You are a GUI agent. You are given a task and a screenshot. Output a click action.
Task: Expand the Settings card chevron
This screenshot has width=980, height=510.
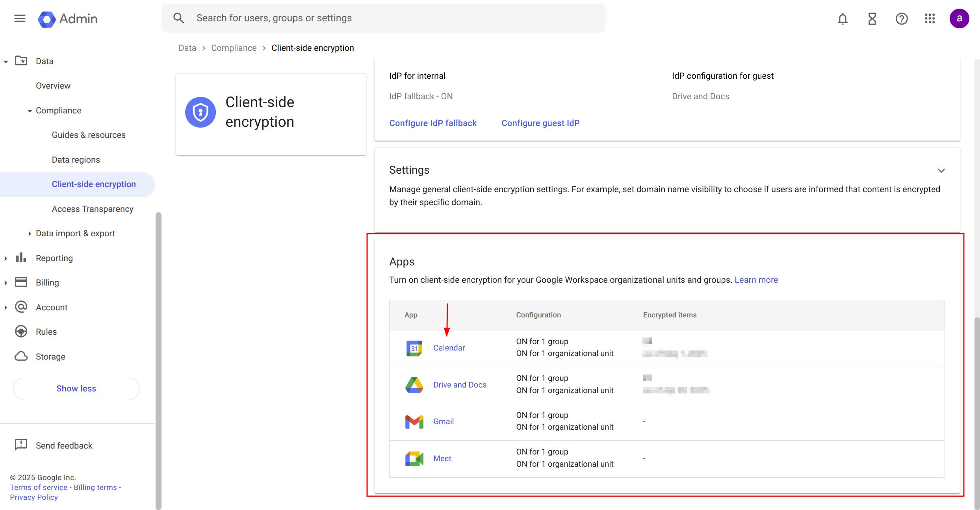[941, 171]
